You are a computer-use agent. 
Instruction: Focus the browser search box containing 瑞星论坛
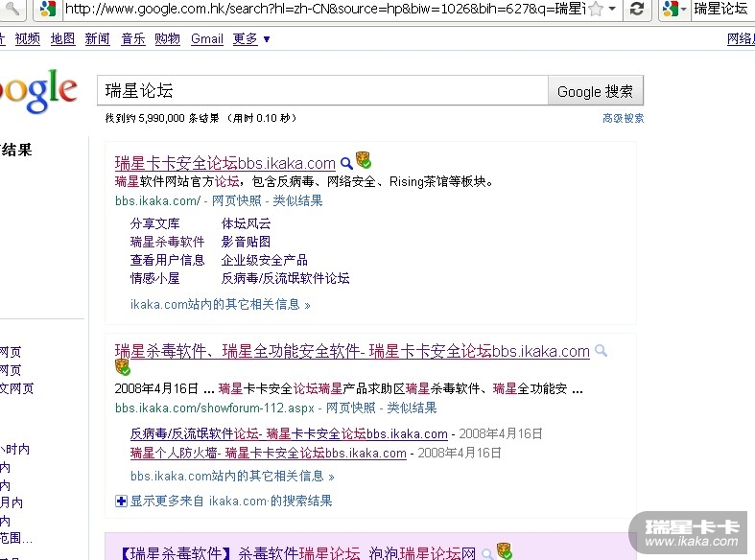tap(722, 9)
